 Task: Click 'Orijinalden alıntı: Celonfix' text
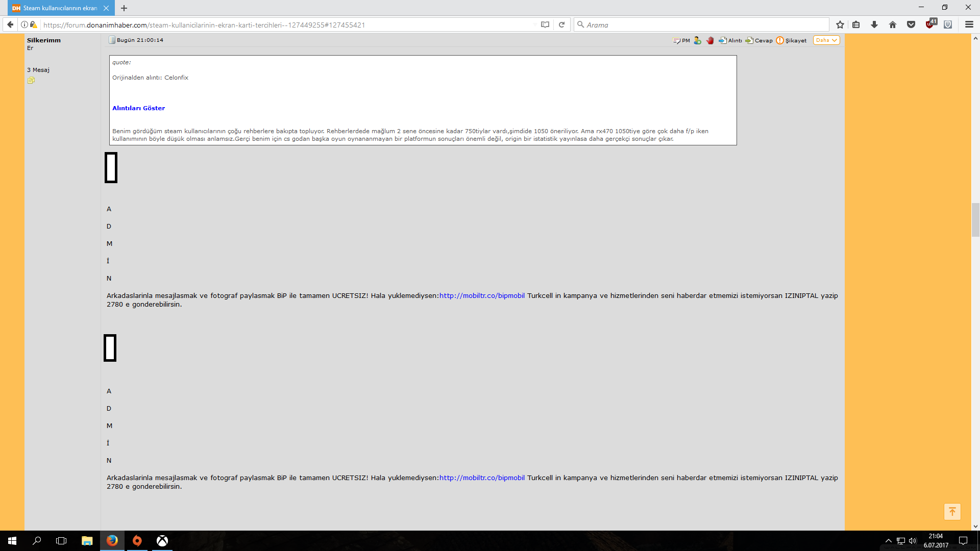tap(150, 78)
